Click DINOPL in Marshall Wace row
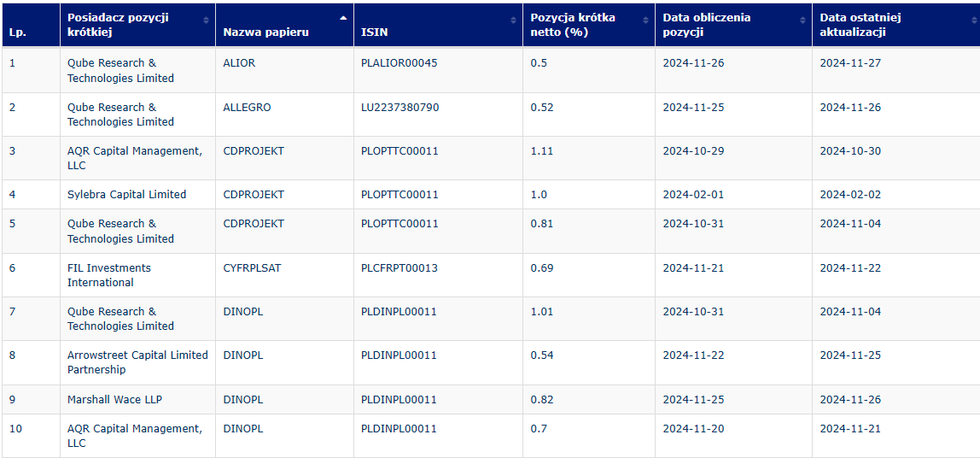980x458 pixels. (243, 399)
